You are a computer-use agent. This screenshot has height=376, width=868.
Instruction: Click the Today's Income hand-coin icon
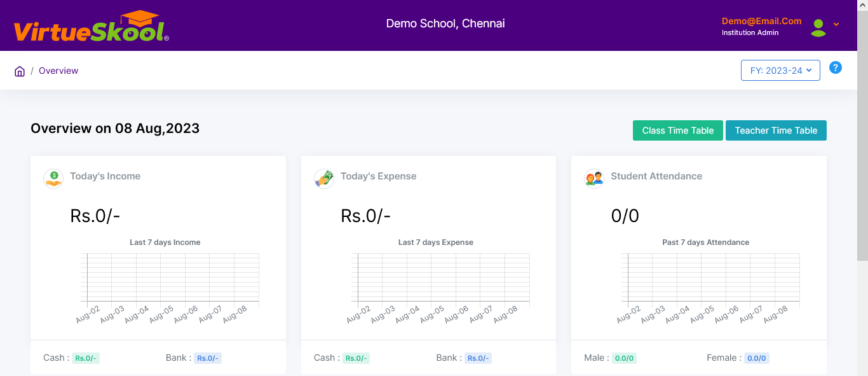click(x=53, y=178)
